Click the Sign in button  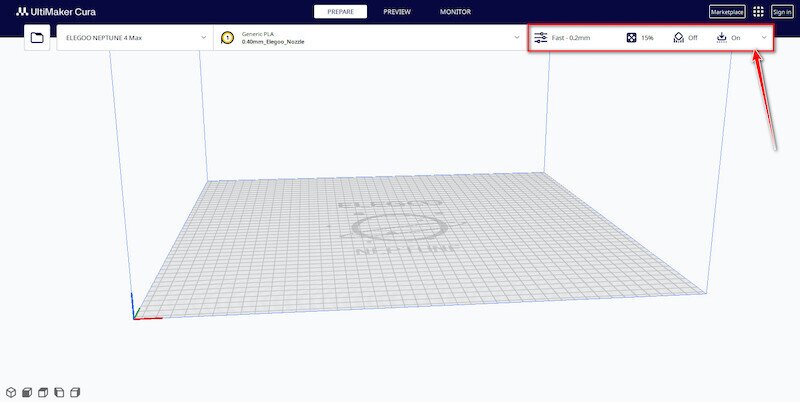(x=782, y=12)
